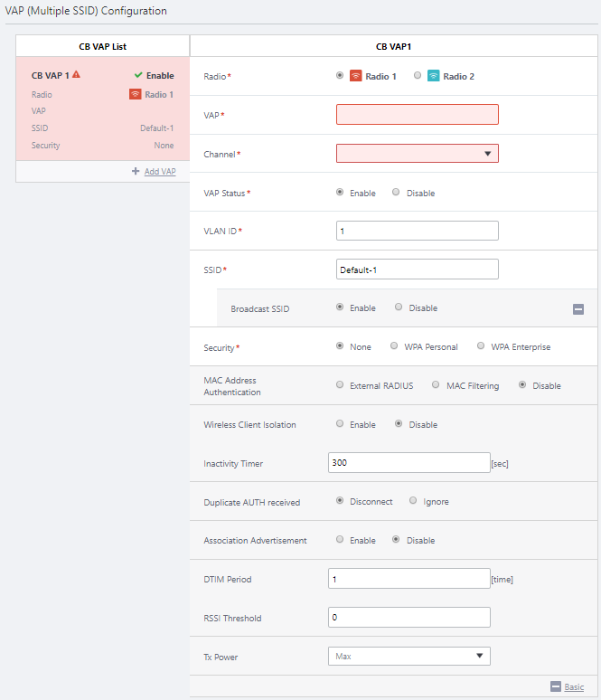Click the teal Radio 2 wifi icon
This screenshot has height=700, width=601.
pos(434,76)
